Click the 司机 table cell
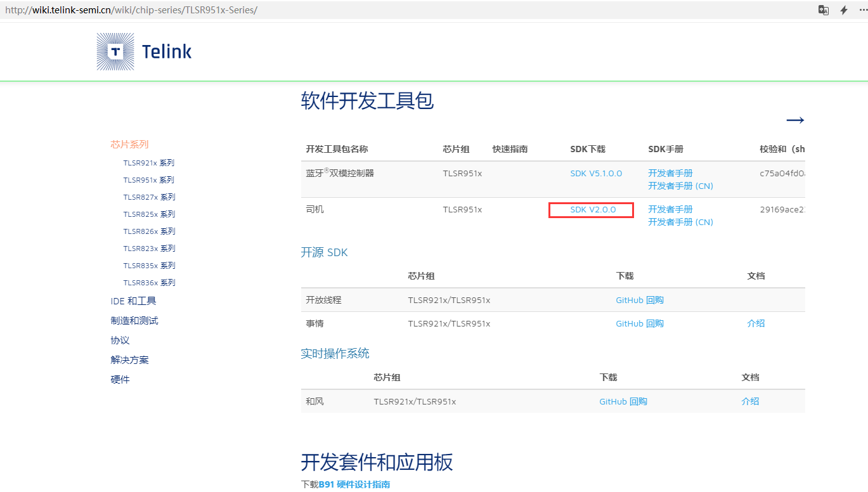This screenshot has height=492, width=868. pos(314,209)
